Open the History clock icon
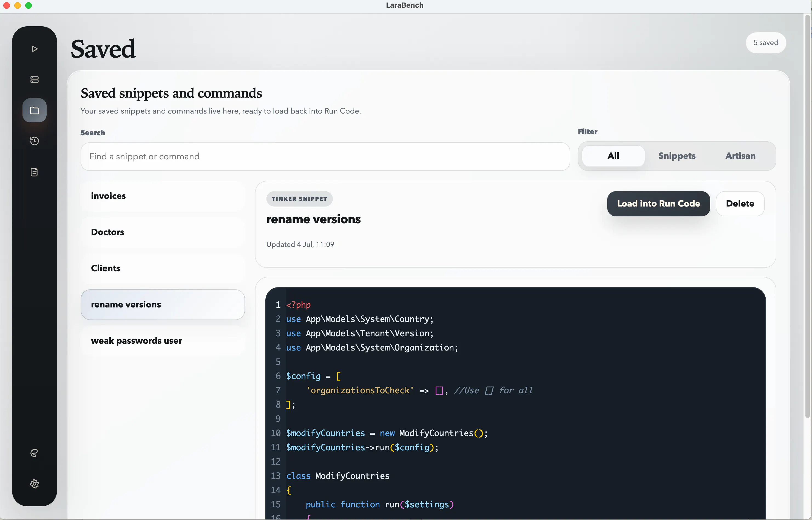 [35, 141]
